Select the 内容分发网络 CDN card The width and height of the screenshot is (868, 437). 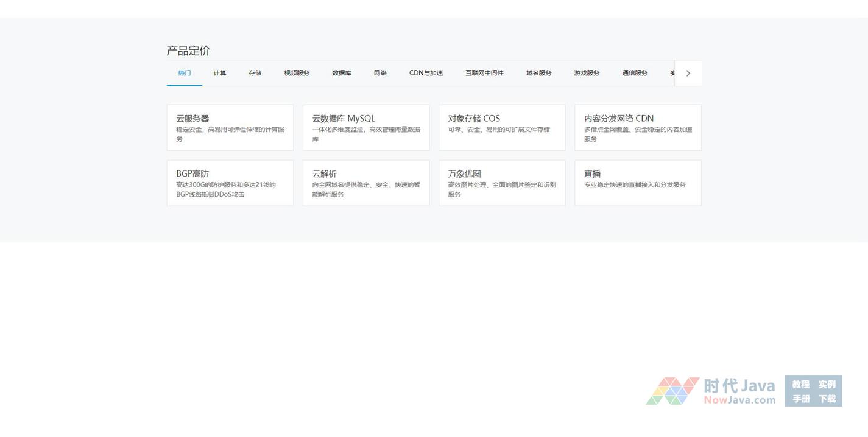[x=638, y=128]
